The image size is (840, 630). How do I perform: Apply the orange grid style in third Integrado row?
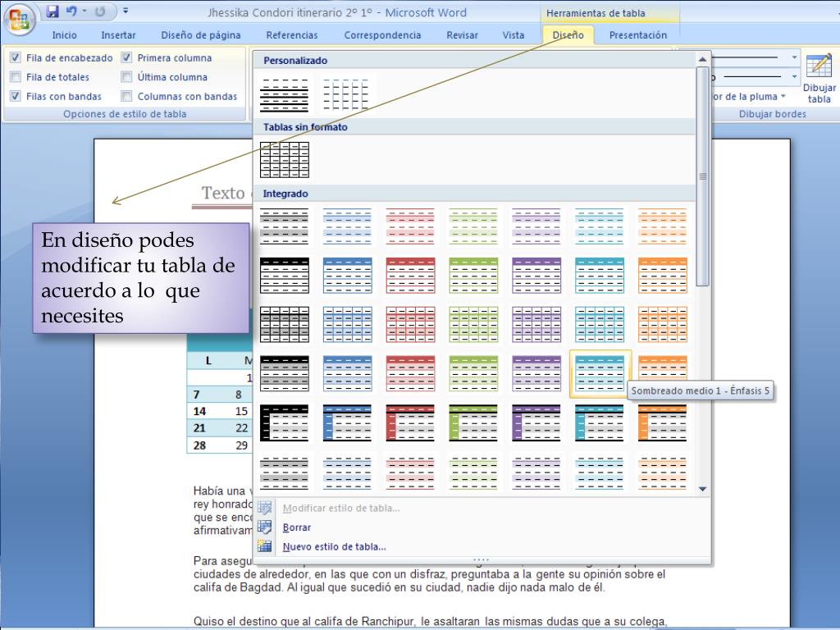[663, 325]
